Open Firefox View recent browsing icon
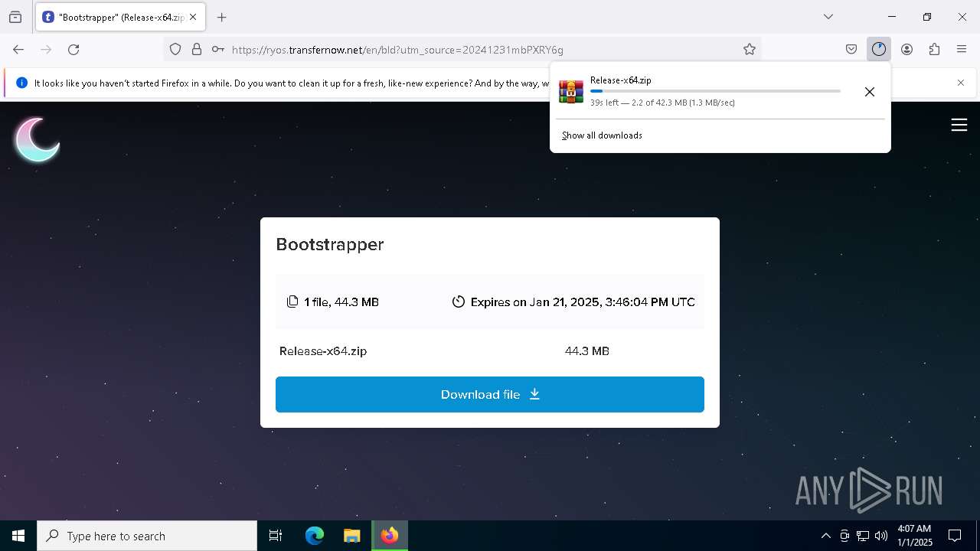The image size is (980, 551). coord(15,17)
